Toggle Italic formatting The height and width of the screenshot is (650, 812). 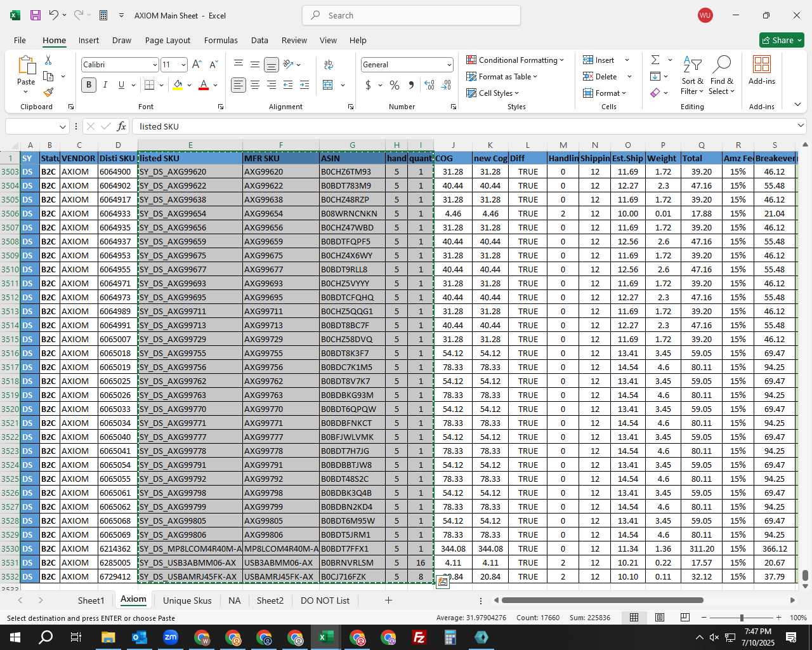105,84
